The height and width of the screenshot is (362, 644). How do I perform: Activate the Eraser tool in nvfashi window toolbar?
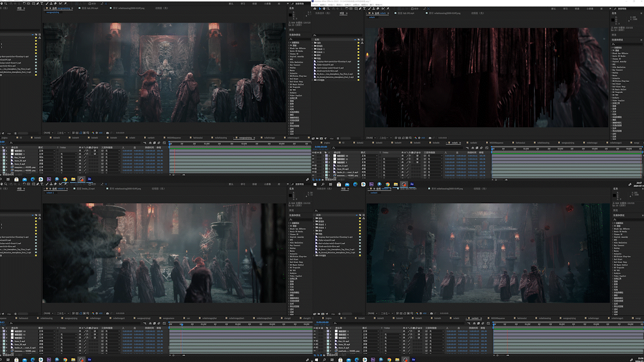(378, 9)
